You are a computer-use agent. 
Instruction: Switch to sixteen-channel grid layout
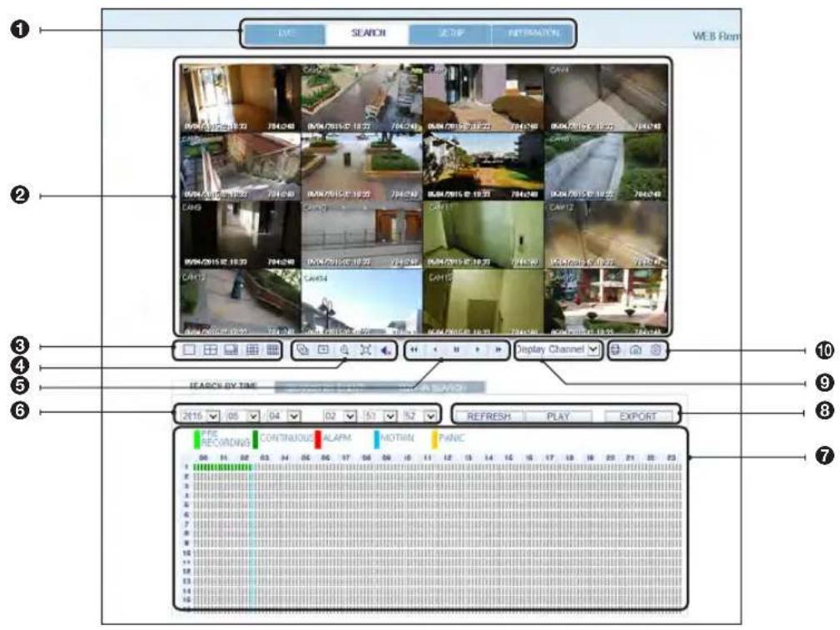tap(273, 350)
